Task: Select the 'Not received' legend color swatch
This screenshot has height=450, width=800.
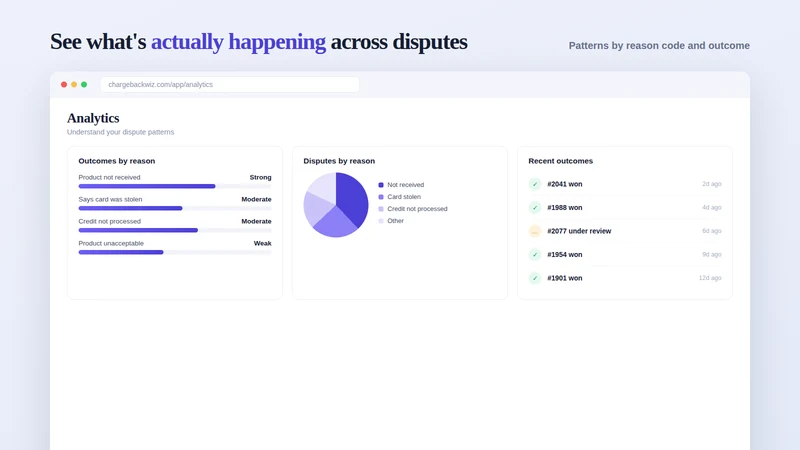Action: 381,185
